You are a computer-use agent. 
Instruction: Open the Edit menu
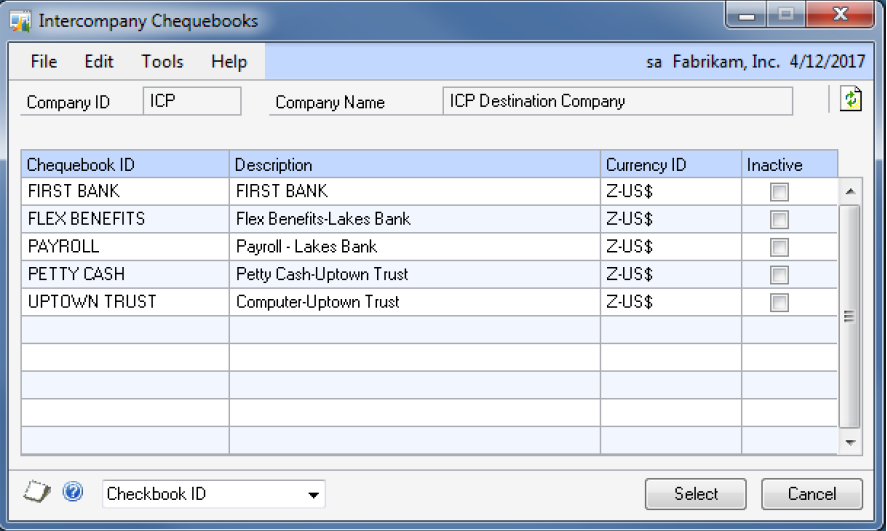click(99, 62)
